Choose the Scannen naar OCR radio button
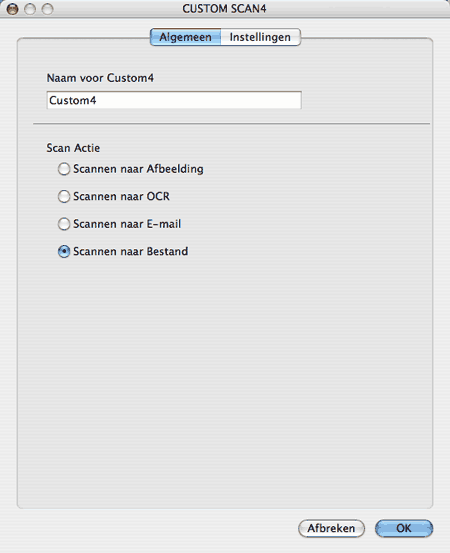 [64, 196]
